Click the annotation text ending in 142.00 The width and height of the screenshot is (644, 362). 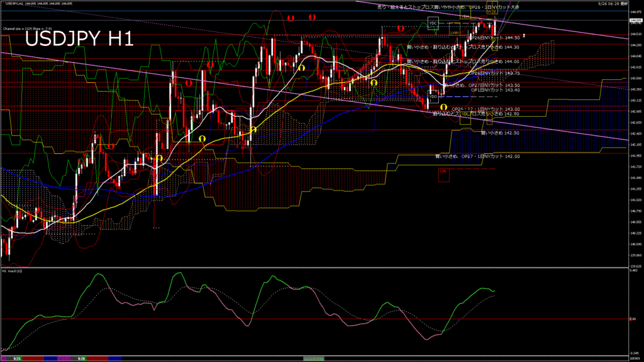(x=477, y=156)
